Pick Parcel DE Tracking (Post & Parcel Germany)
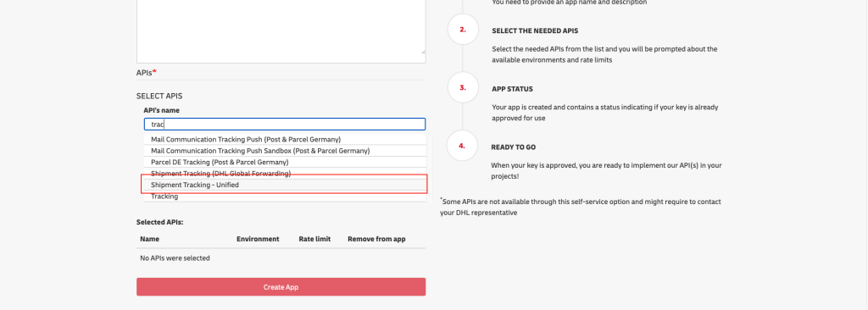This screenshot has height=310, width=868. (285, 162)
